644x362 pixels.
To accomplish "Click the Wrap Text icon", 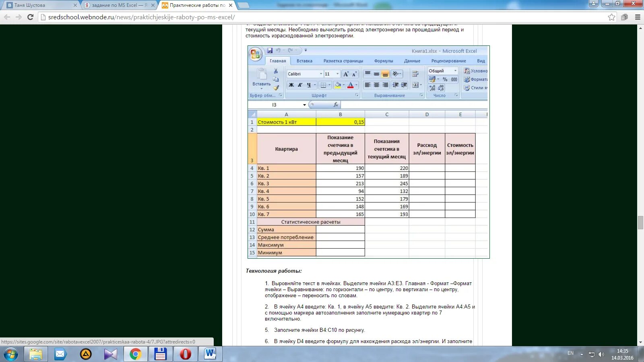I will [416, 74].
